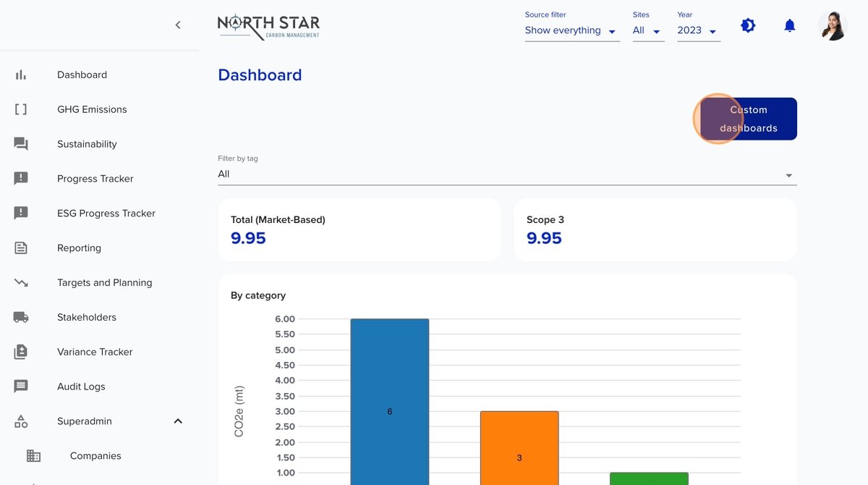
Task: Open the Year 2023 dropdown
Action: point(699,30)
